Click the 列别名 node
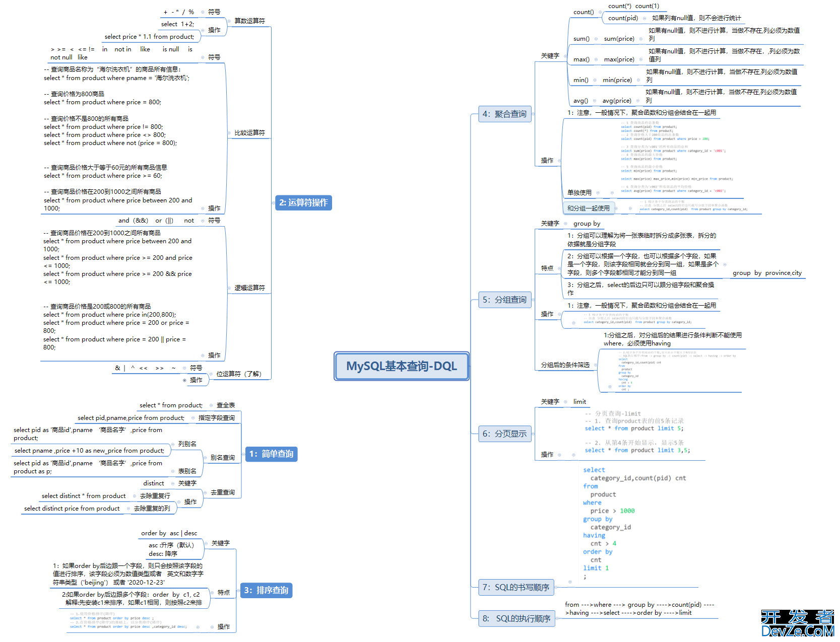This screenshot has height=642, width=840. coord(187,444)
